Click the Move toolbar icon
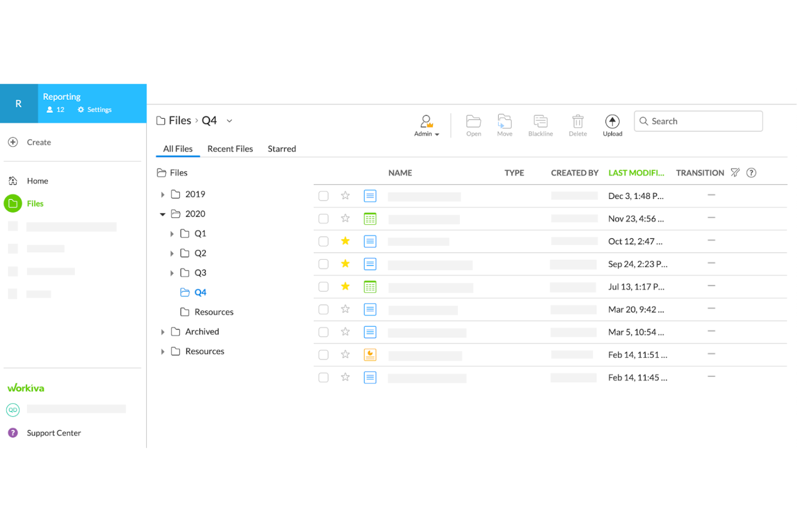The image size is (798, 532). (505, 121)
